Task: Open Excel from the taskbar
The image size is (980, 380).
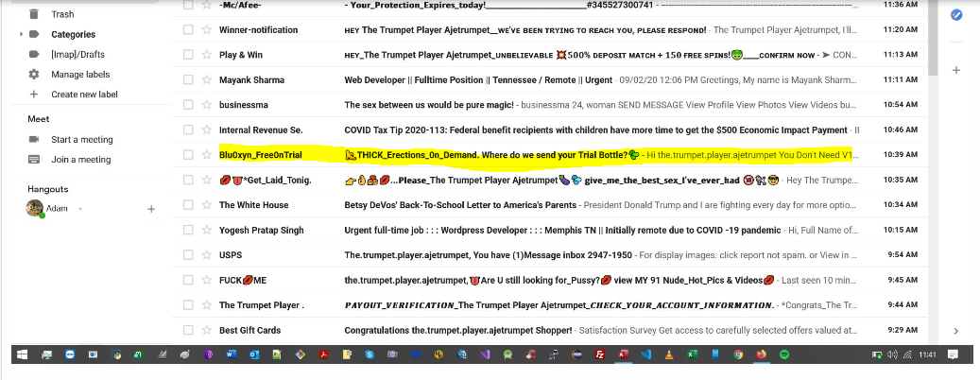Action: pyautogui.click(x=692, y=354)
